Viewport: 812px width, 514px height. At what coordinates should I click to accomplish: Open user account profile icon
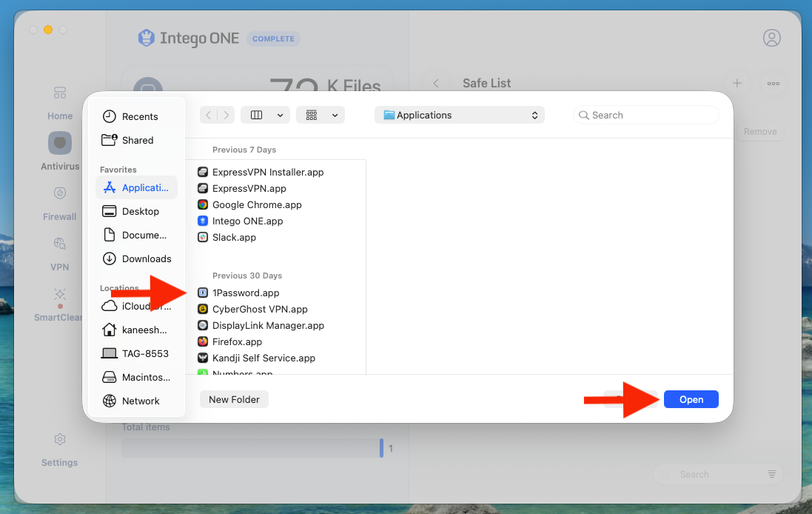(771, 38)
